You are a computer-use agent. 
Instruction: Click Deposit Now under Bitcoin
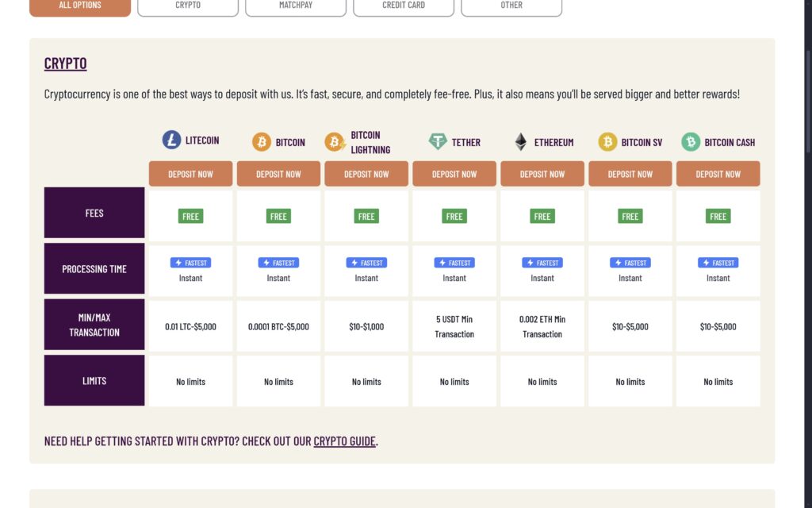point(278,173)
